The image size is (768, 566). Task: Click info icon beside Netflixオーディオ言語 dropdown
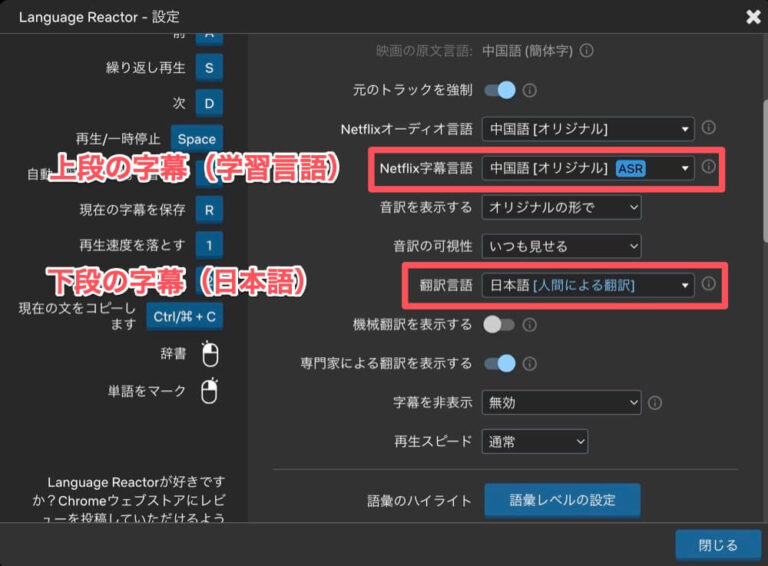coord(708,128)
